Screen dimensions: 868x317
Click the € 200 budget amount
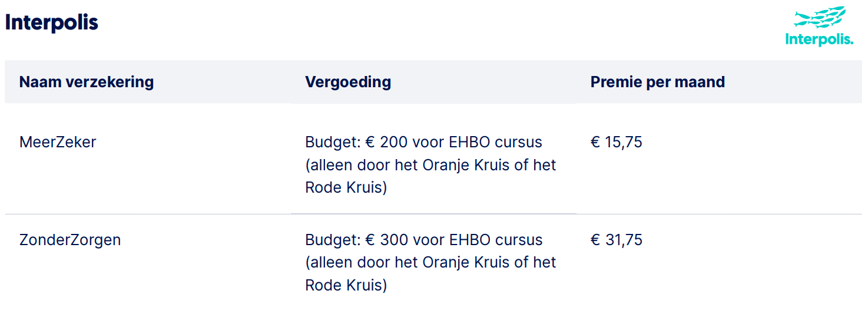click(387, 142)
